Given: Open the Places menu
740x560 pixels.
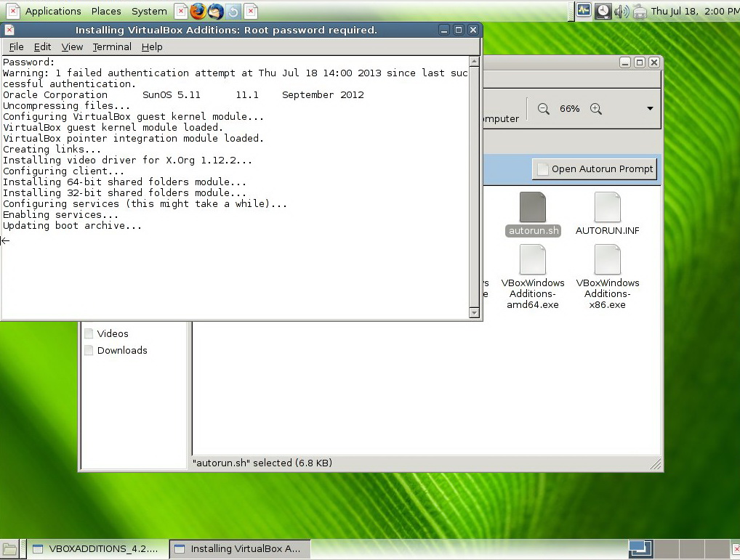Looking at the screenshot, I should 106,11.
